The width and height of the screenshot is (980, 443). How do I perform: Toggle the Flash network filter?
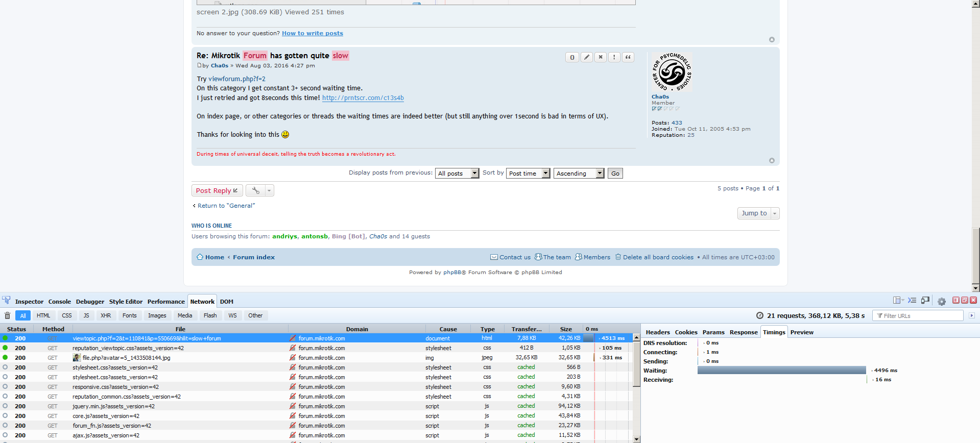point(210,315)
